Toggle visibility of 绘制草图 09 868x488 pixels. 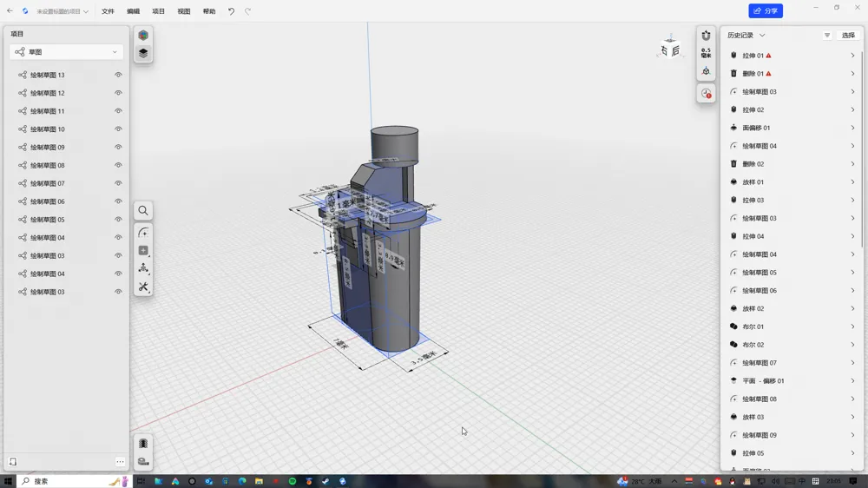pos(118,148)
